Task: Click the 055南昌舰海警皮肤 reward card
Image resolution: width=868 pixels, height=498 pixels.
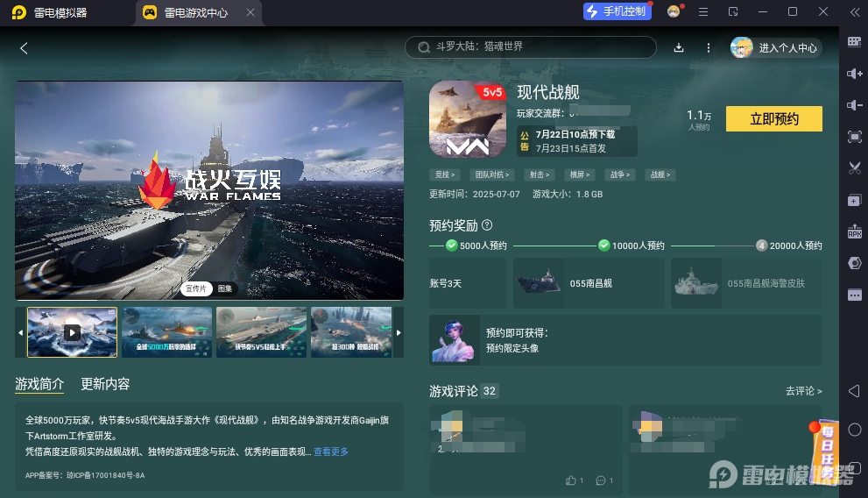Action: click(746, 283)
